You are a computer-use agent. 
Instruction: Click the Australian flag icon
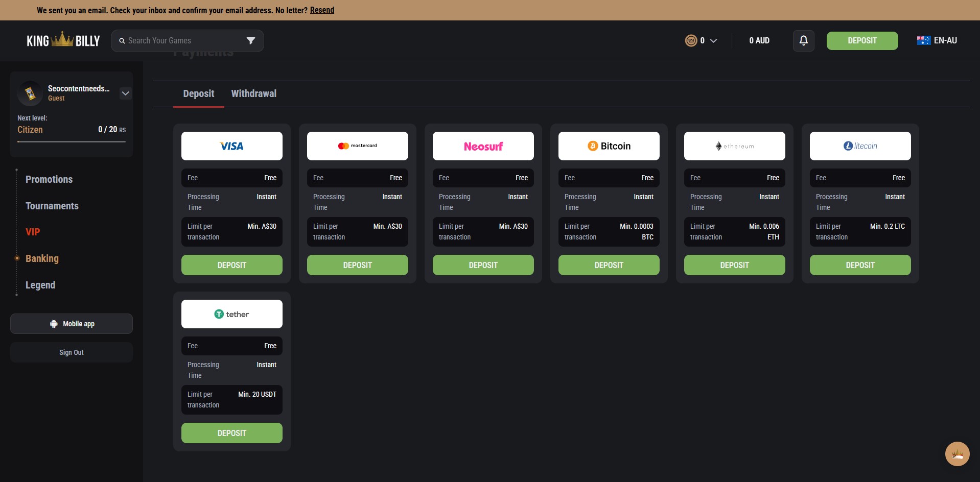[x=924, y=40]
